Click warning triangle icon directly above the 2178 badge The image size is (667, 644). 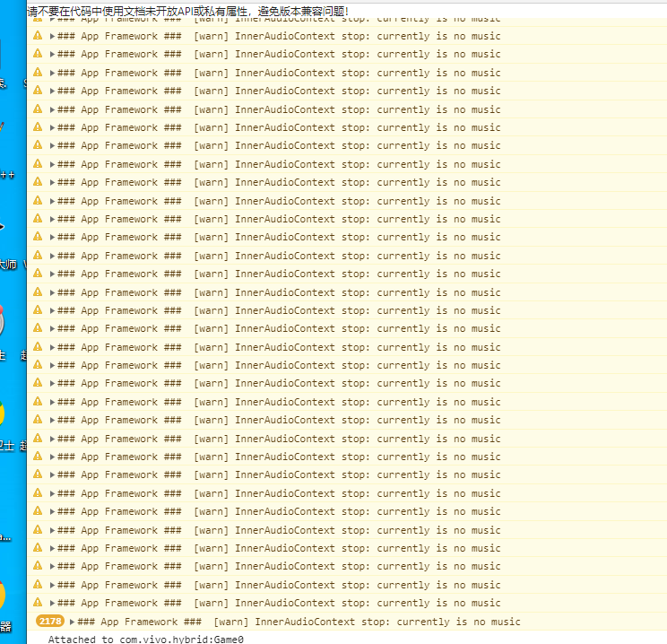pyautogui.click(x=38, y=602)
